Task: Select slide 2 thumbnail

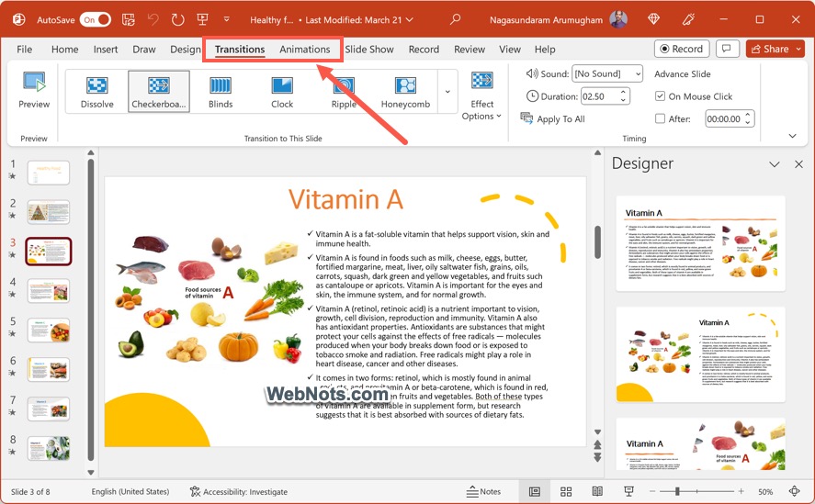Action: [49, 212]
